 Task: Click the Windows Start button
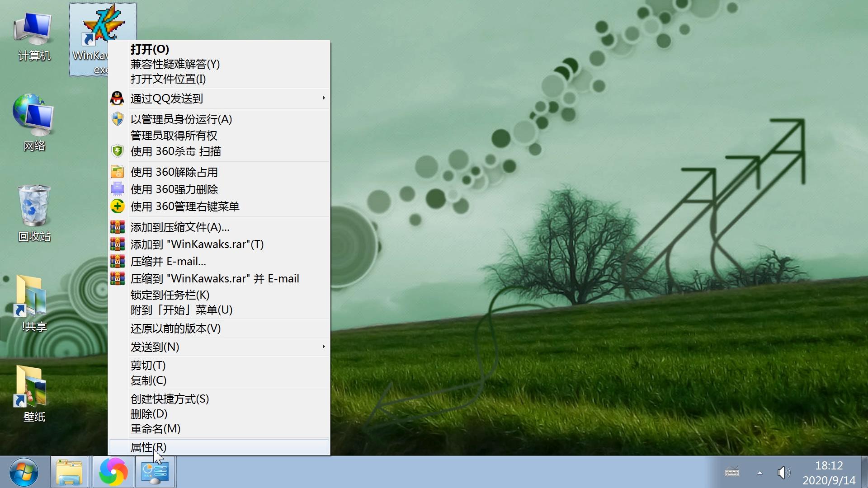[x=24, y=471]
